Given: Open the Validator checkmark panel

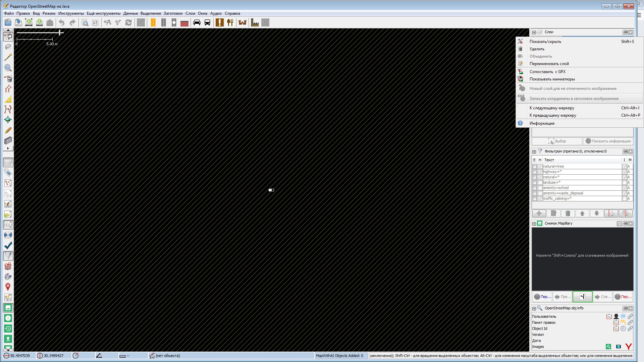Looking at the screenshot, I should click(x=8, y=245).
